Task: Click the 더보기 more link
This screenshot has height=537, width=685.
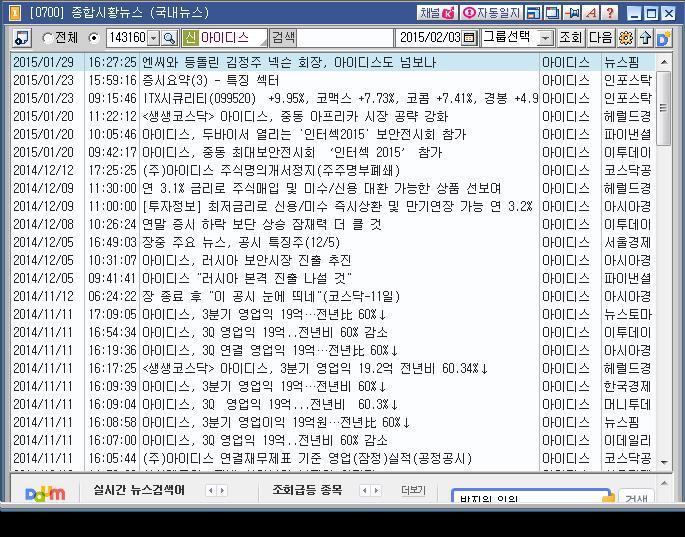Action: 413,490
